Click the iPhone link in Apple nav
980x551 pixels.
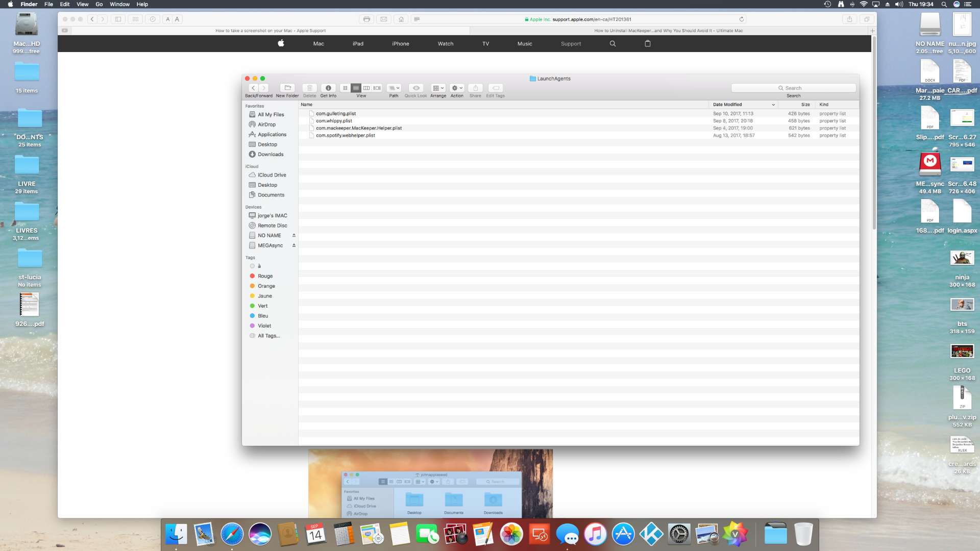point(400,44)
